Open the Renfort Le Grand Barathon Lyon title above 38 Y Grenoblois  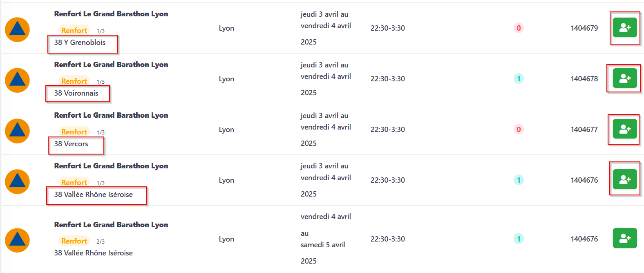[x=111, y=14]
